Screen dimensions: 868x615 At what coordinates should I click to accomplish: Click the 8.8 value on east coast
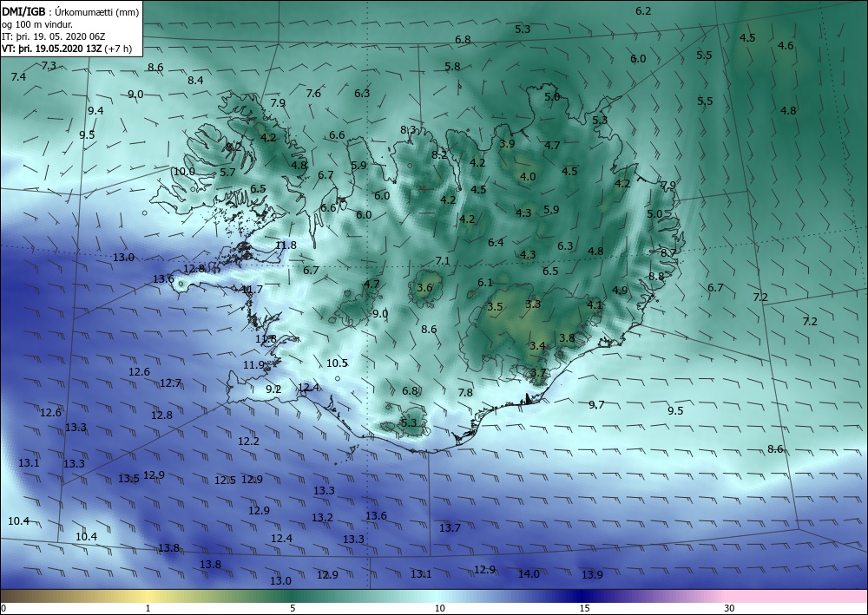click(x=656, y=276)
